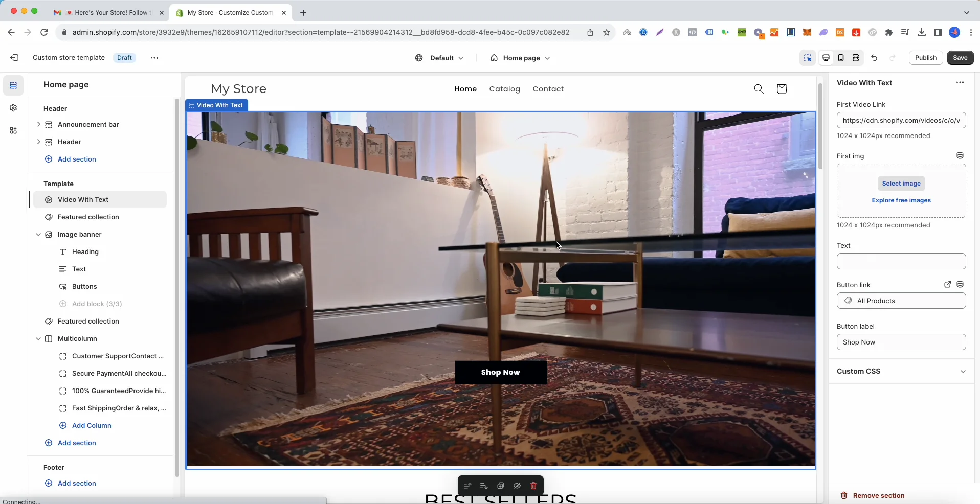Viewport: 980px width, 504px height.
Task: Connect a dynamic source for Button link
Action: [960, 284]
